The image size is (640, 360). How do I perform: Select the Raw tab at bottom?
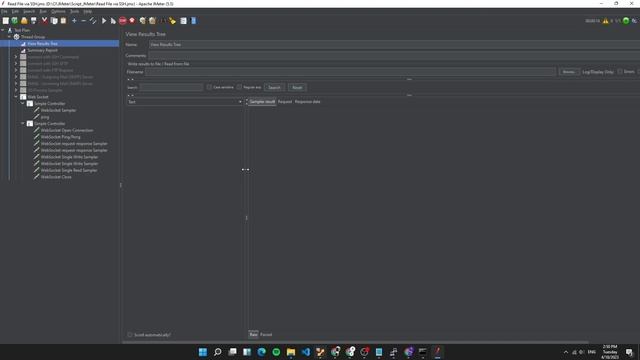253,334
